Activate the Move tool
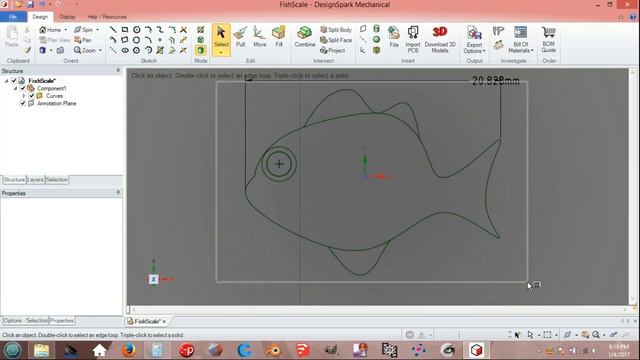Screen dimensions: 640x360 (x=260, y=37)
